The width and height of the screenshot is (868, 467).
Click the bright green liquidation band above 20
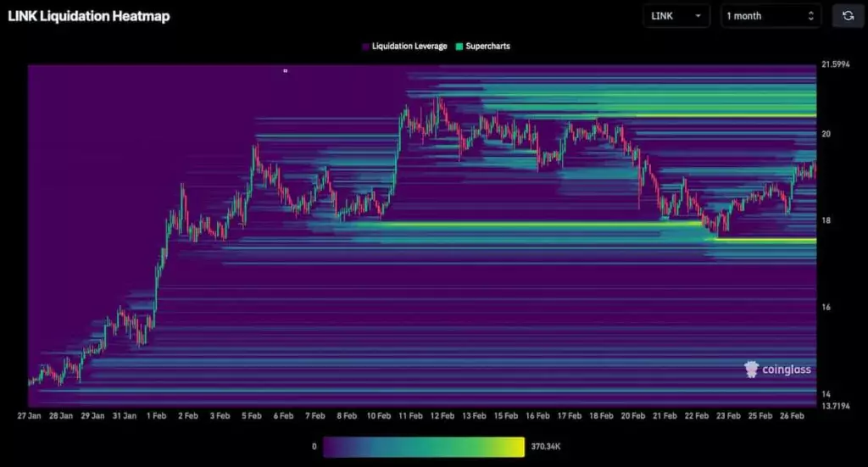(726, 115)
